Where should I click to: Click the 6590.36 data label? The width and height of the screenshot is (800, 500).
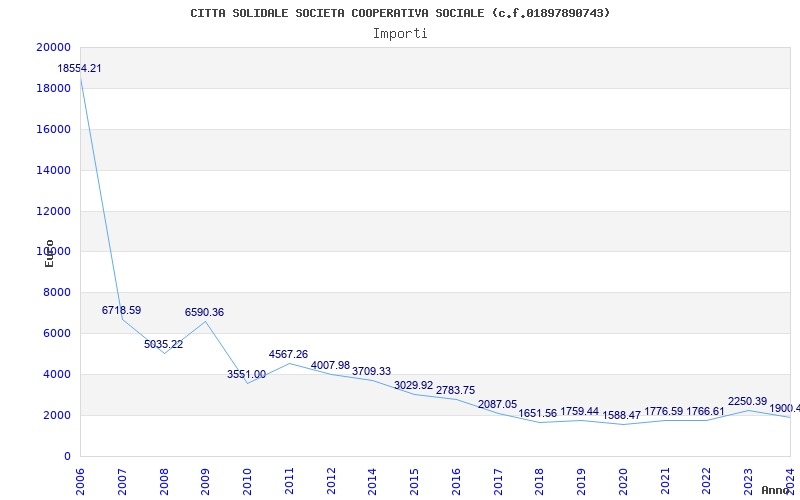click(x=204, y=312)
